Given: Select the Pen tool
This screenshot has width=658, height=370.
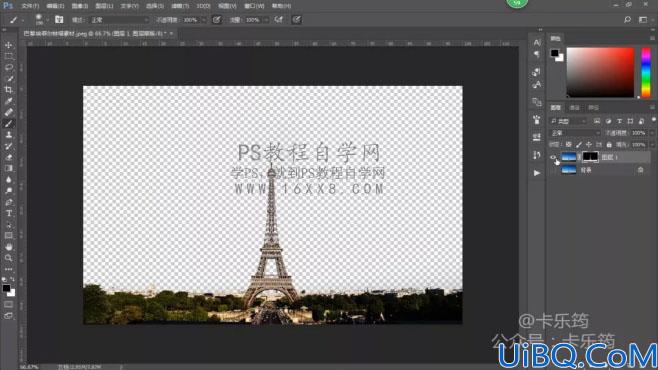Looking at the screenshot, I should (8, 202).
